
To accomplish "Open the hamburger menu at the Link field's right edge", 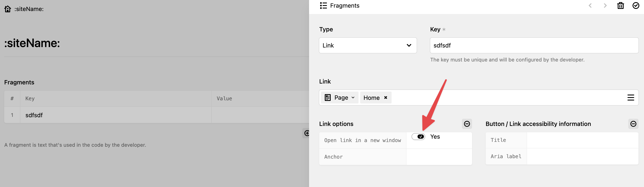I will tap(631, 98).
